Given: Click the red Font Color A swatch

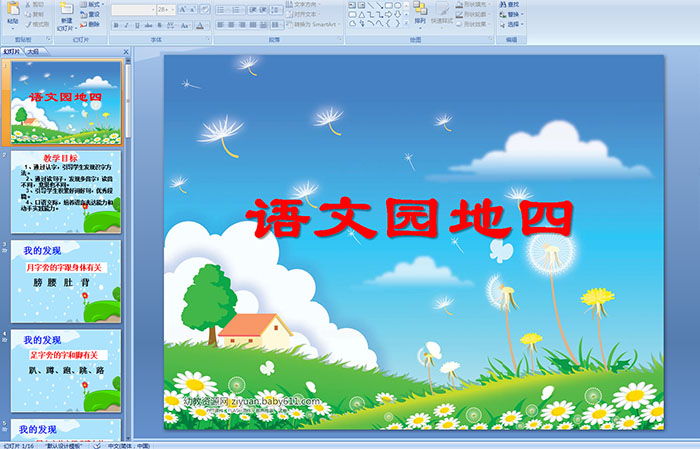Looking at the screenshot, I should (x=200, y=25).
